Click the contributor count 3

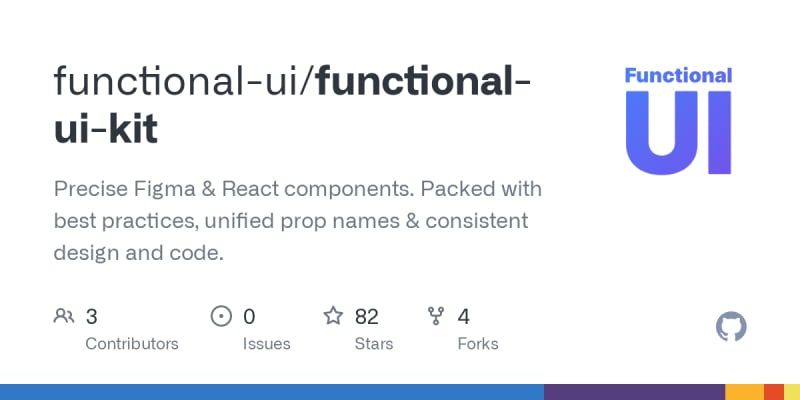pyautogui.click(x=91, y=317)
